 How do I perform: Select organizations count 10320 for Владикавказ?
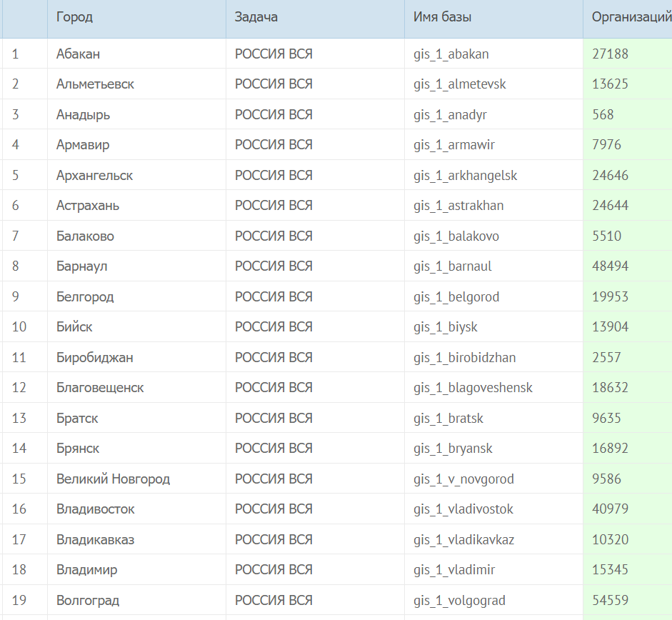pos(610,540)
